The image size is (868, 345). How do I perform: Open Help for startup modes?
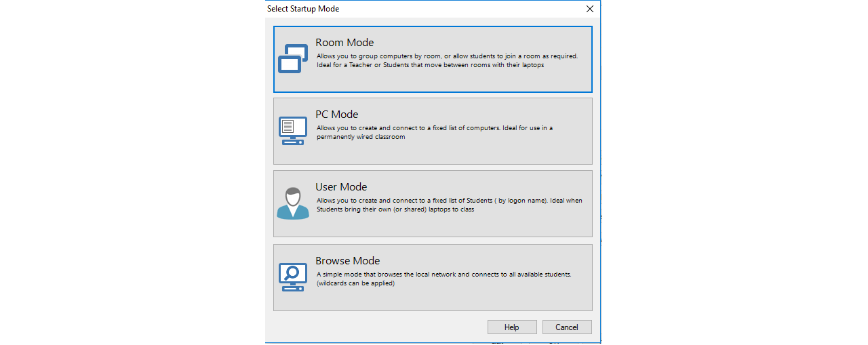(x=512, y=327)
